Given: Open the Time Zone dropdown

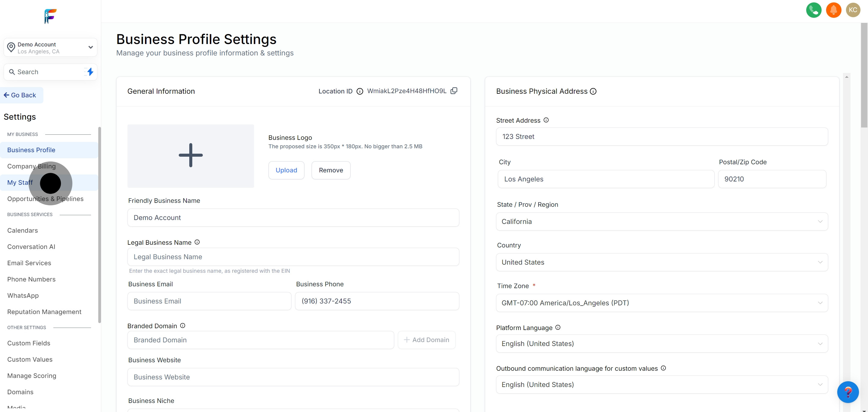Looking at the screenshot, I should tap(662, 303).
